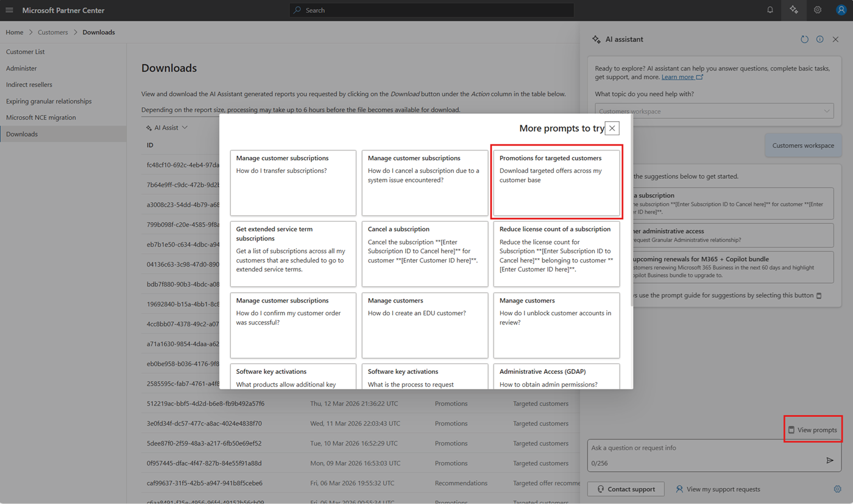
Task: Open the Customers workspace topic combo box
Action: [714, 111]
